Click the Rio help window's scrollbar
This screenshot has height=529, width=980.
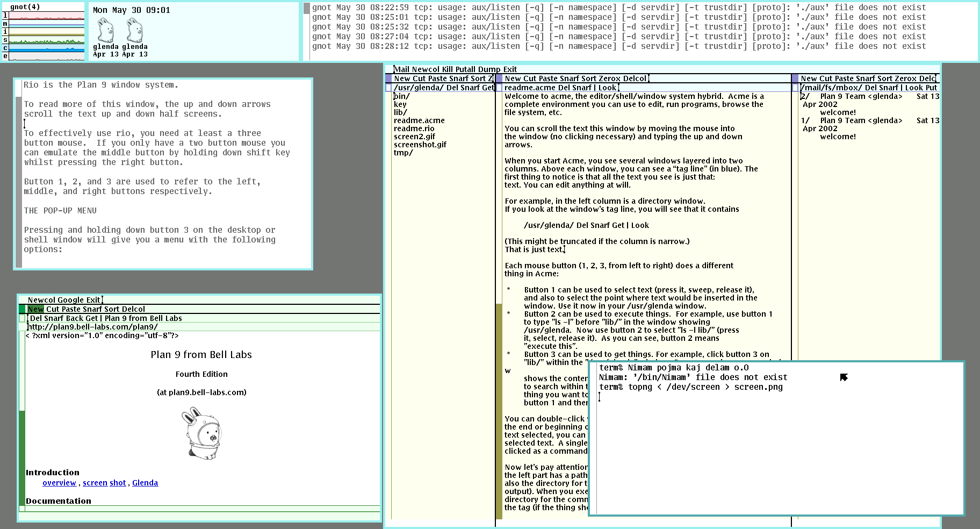coord(19,174)
